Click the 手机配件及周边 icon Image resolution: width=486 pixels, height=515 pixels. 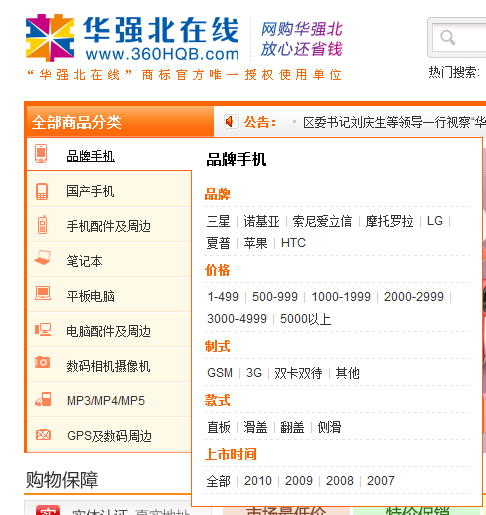(x=42, y=225)
